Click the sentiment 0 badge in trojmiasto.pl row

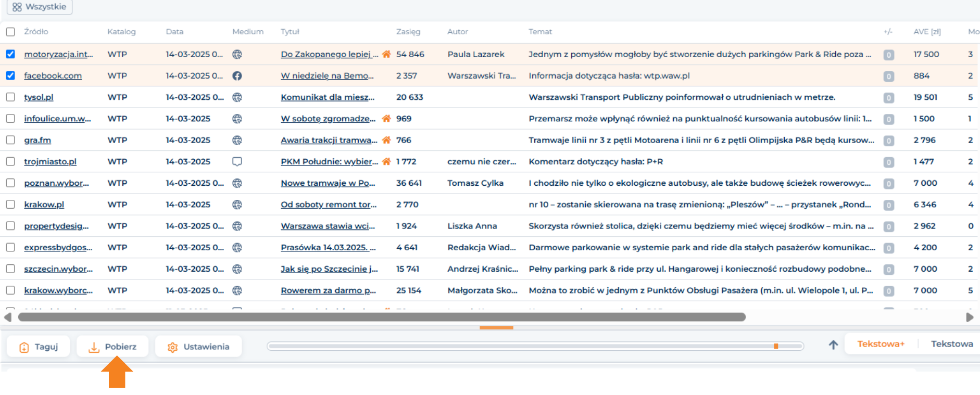[x=889, y=162]
